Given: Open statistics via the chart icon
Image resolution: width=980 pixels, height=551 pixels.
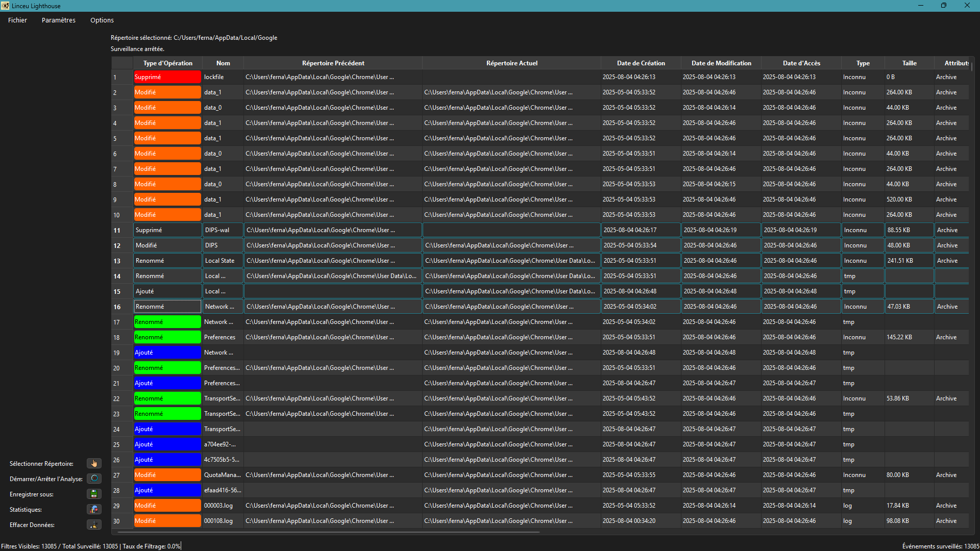Looking at the screenshot, I should click(94, 509).
